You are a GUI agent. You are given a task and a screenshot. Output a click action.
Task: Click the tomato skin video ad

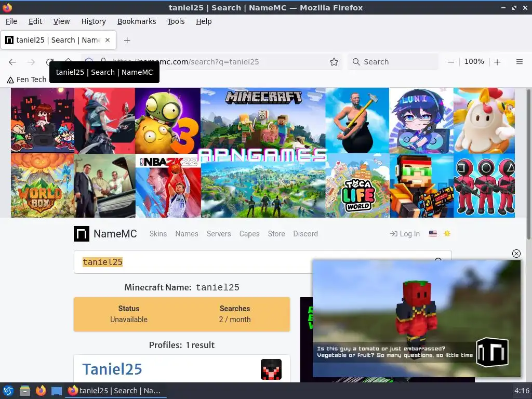tap(416, 318)
